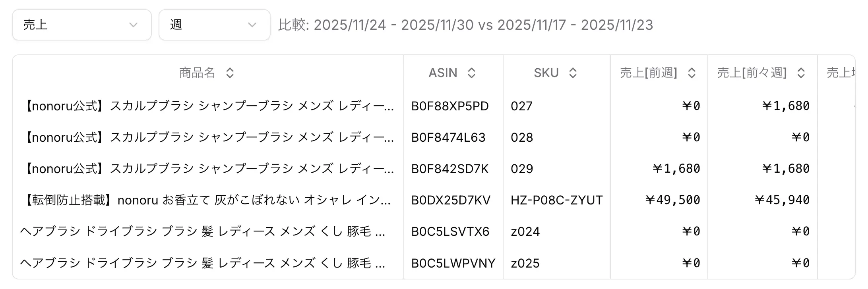The image size is (868, 289).
Task: Toggle descending sort on 売上[前週] column
Action: (693, 73)
